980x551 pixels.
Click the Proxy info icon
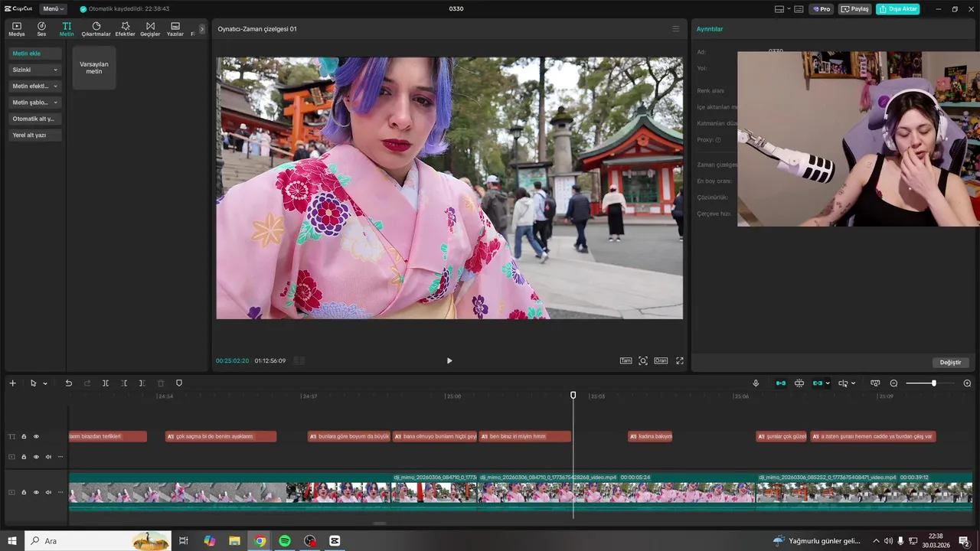718,140
